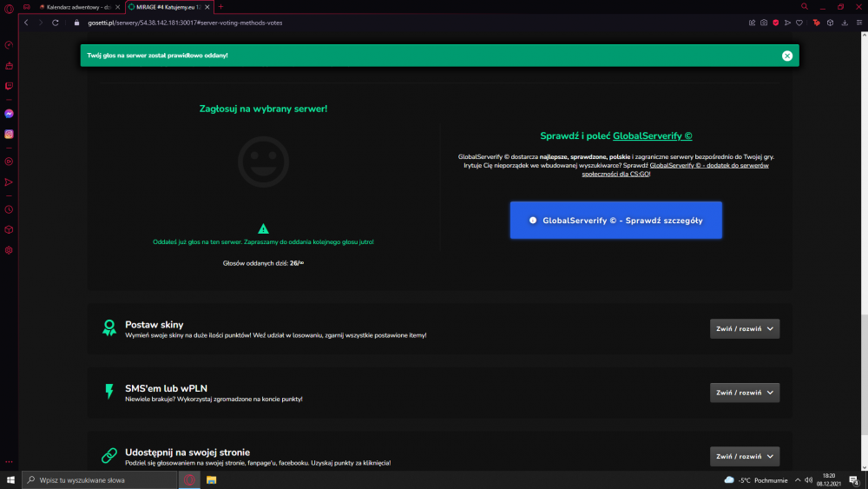868x489 pixels.
Task: Open the GlobalServerify © heading link
Action: 652,135
